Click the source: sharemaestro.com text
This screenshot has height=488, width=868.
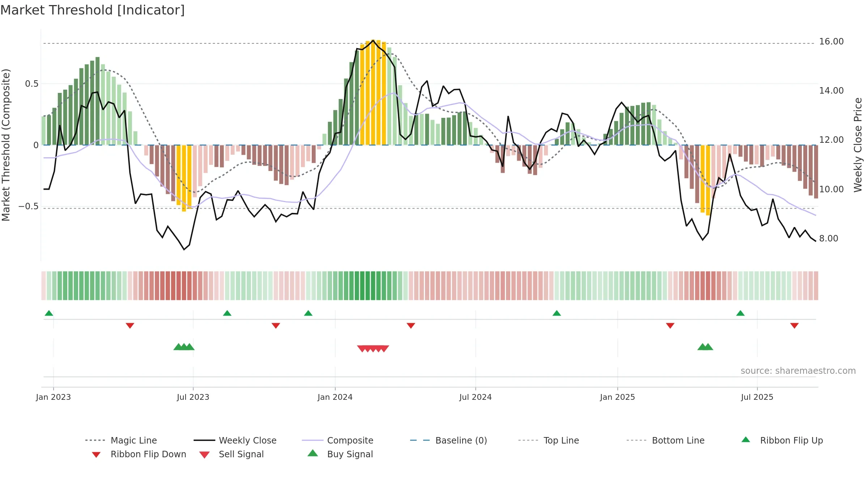798,371
